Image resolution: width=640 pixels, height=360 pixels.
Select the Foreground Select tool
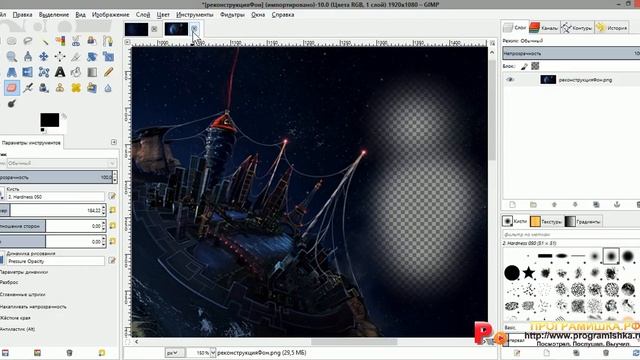pyautogui.click(x=92, y=41)
